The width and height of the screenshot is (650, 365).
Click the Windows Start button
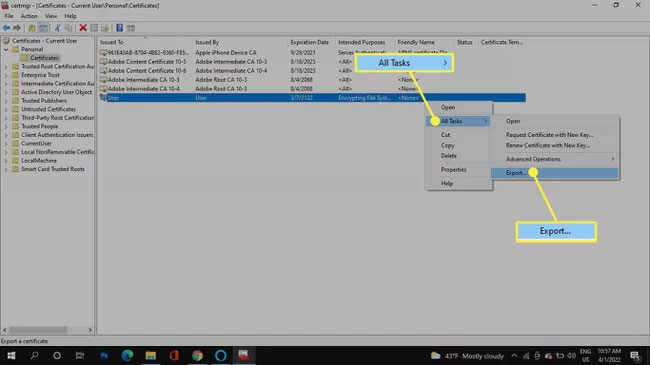click(x=11, y=355)
